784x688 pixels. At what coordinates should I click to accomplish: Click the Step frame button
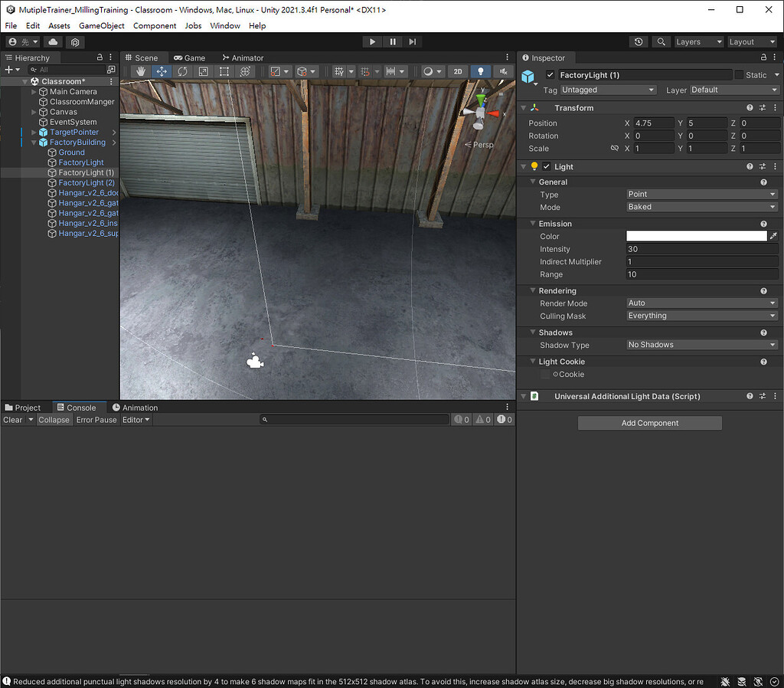tap(413, 42)
